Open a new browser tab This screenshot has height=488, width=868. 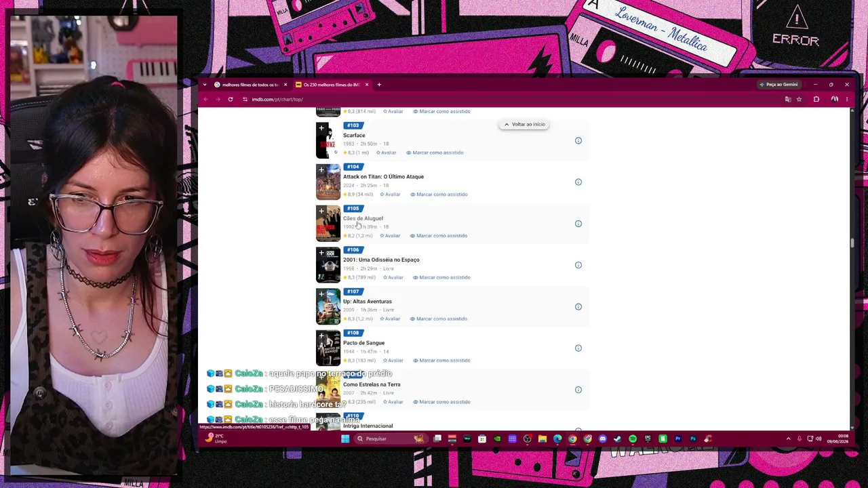(x=379, y=85)
